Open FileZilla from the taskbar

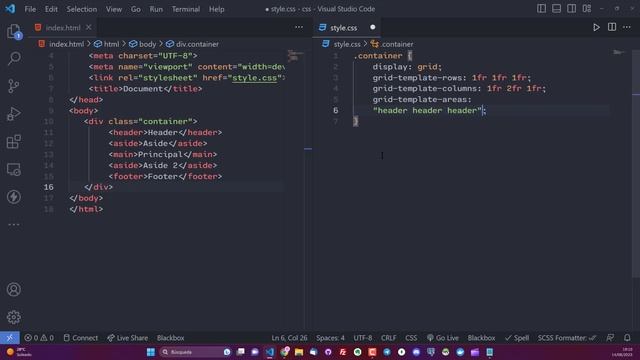click(x=343, y=352)
